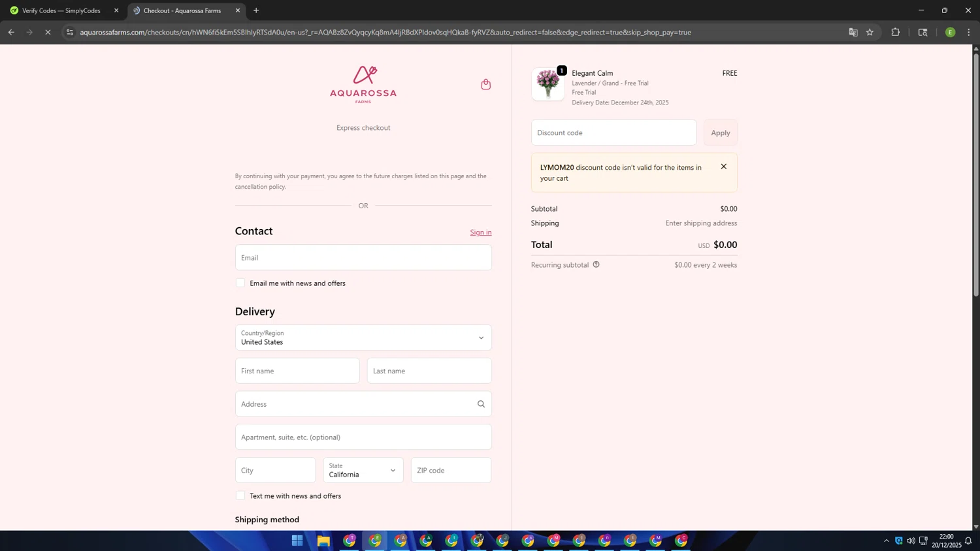
Task: Focus the ZIP code field
Action: click(451, 470)
